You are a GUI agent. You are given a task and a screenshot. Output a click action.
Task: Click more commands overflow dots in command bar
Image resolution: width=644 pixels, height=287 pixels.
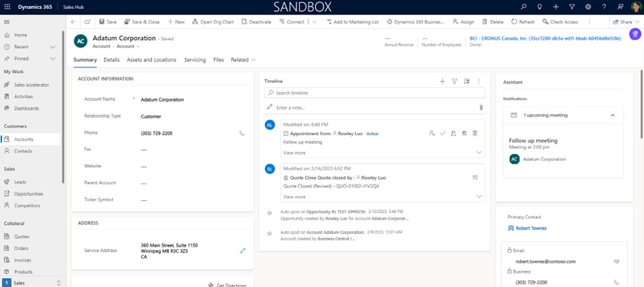(590, 22)
